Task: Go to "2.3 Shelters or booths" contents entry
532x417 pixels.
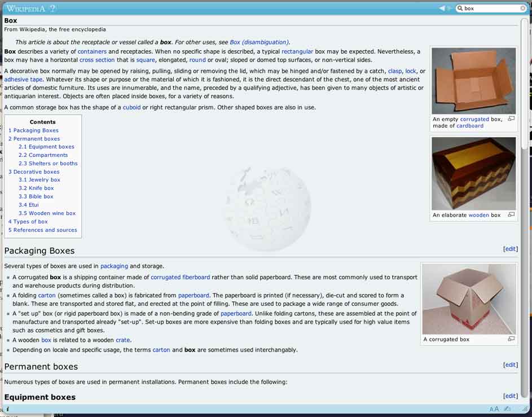Action: [x=48, y=163]
